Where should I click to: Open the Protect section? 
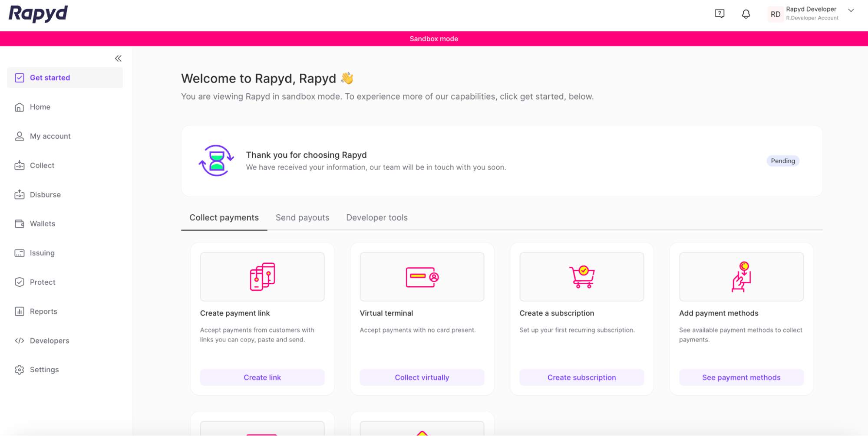point(42,282)
